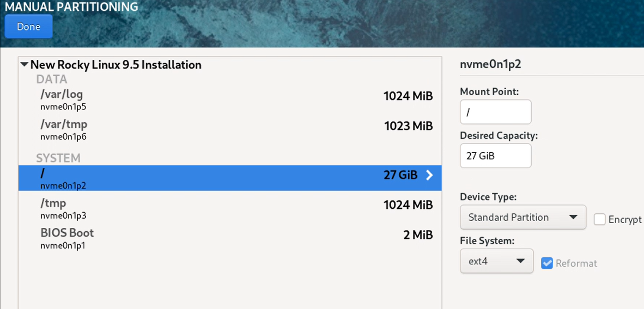Click the 1023 MiB size value

click(409, 126)
